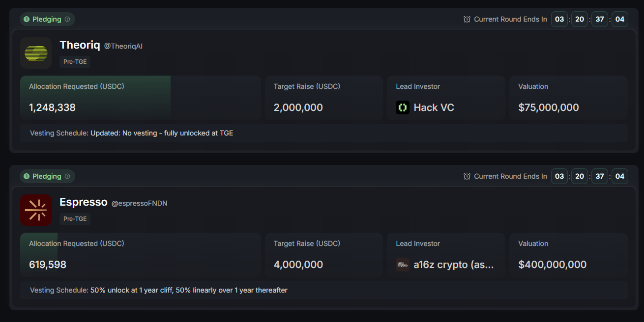Click alarm clock icon on Theoriq card
This screenshot has height=322, width=644.
pyautogui.click(x=467, y=20)
